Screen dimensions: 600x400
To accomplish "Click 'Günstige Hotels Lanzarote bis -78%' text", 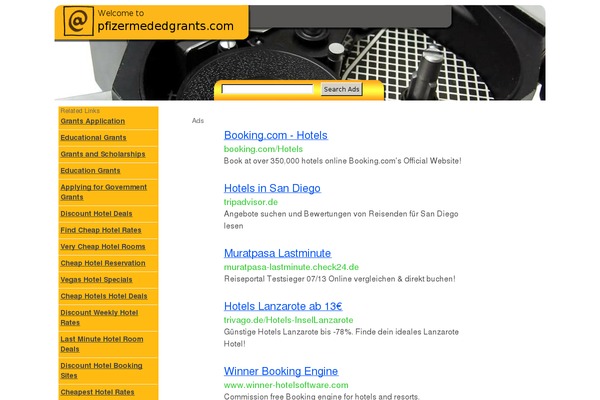I will [341, 338].
